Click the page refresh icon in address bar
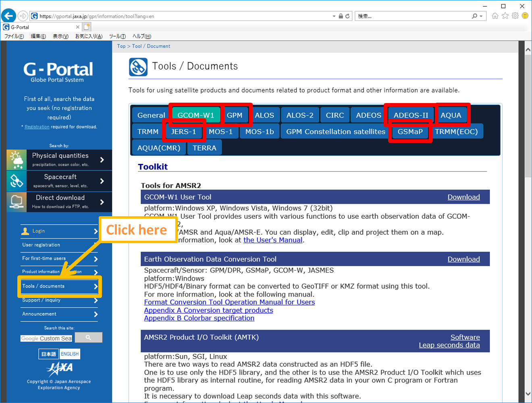This screenshot has height=403, width=532. tap(347, 16)
